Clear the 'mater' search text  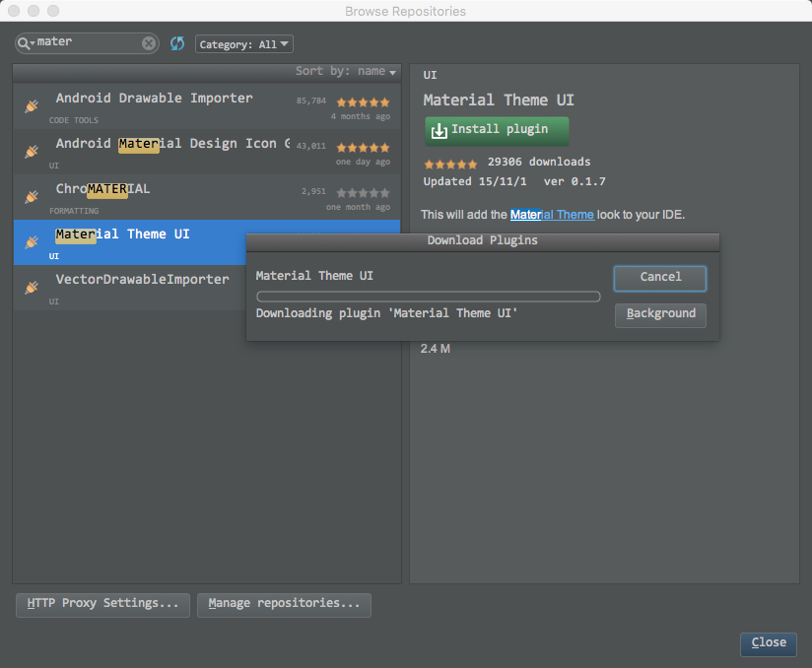point(149,43)
